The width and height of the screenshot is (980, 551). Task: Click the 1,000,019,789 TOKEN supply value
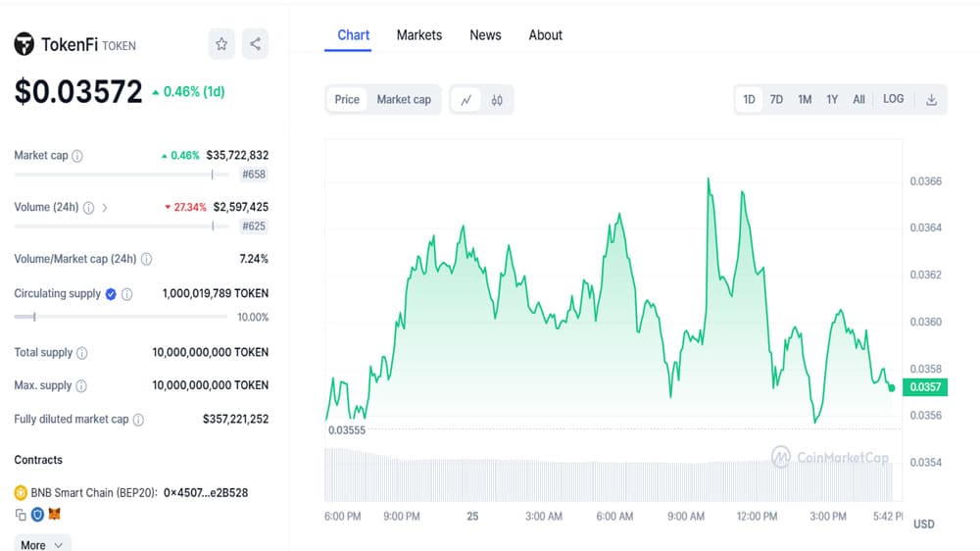pyautogui.click(x=216, y=293)
